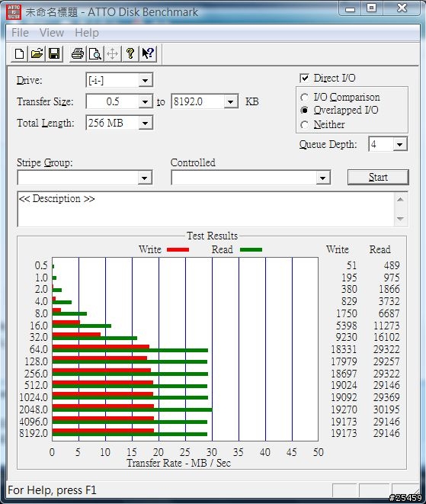Select the Neither radio button

(x=304, y=125)
